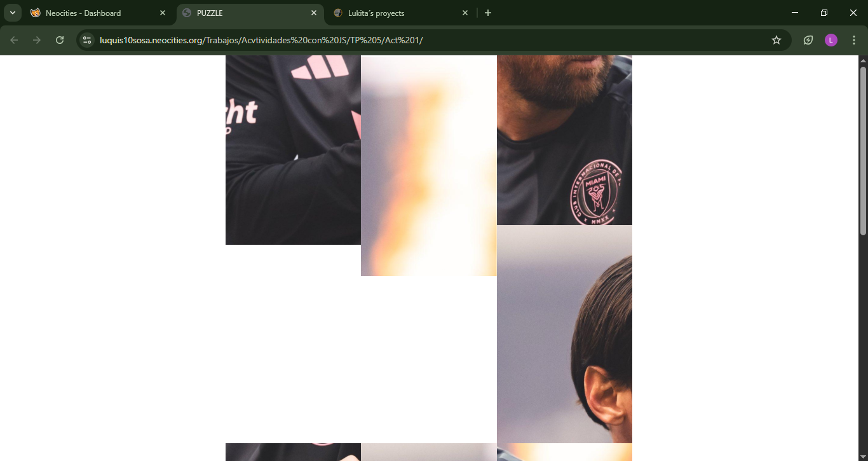Click the scrollbar up arrow
The width and height of the screenshot is (868, 461).
[x=863, y=60]
